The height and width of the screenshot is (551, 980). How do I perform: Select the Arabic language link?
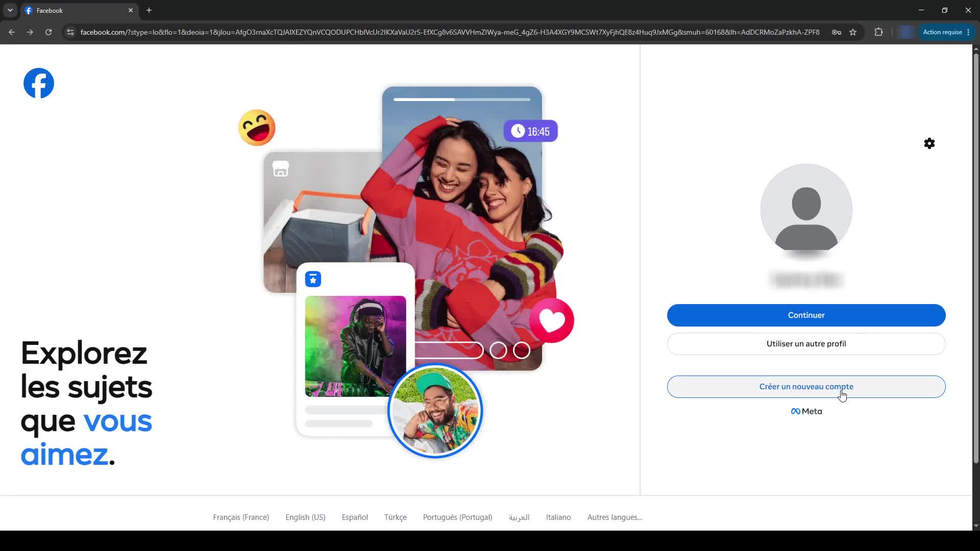[519, 517]
